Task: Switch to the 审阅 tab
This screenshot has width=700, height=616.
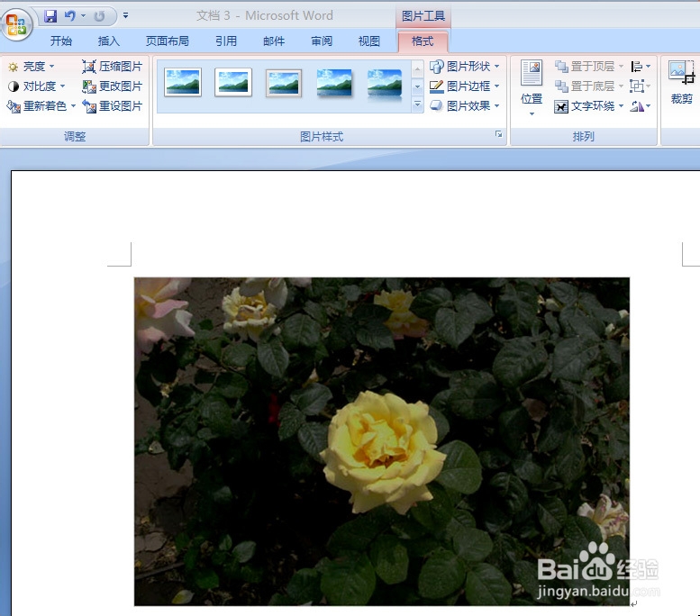Action: click(x=322, y=41)
